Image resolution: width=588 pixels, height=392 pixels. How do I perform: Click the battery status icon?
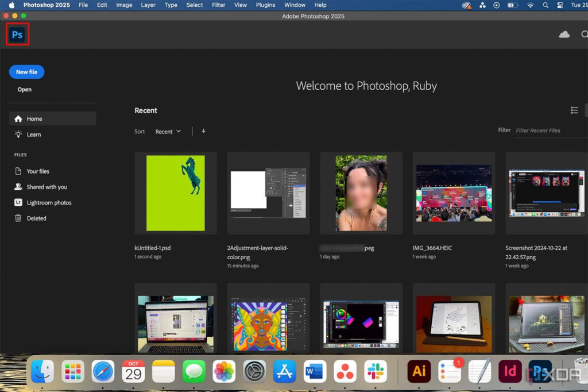pyautogui.click(x=512, y=5)
